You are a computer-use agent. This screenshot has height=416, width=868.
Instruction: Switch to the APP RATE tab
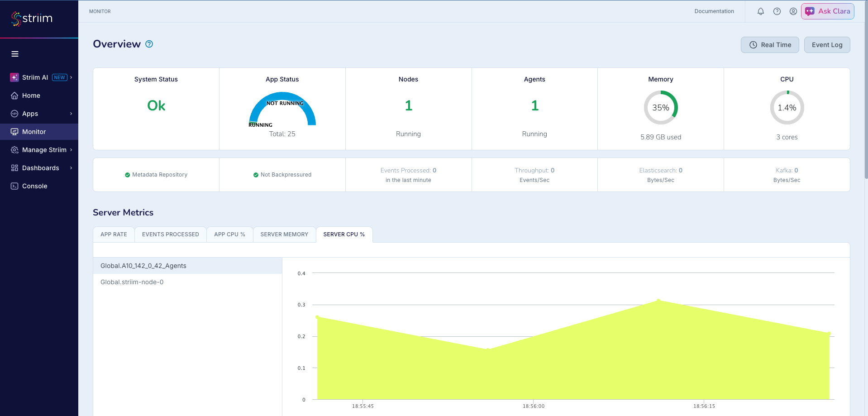click(x=114, y=234)
